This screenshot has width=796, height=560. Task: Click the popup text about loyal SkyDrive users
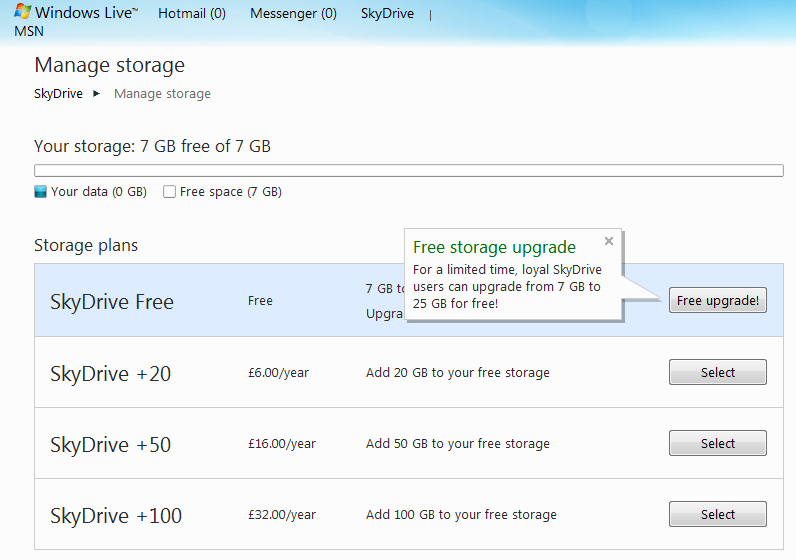507,286
